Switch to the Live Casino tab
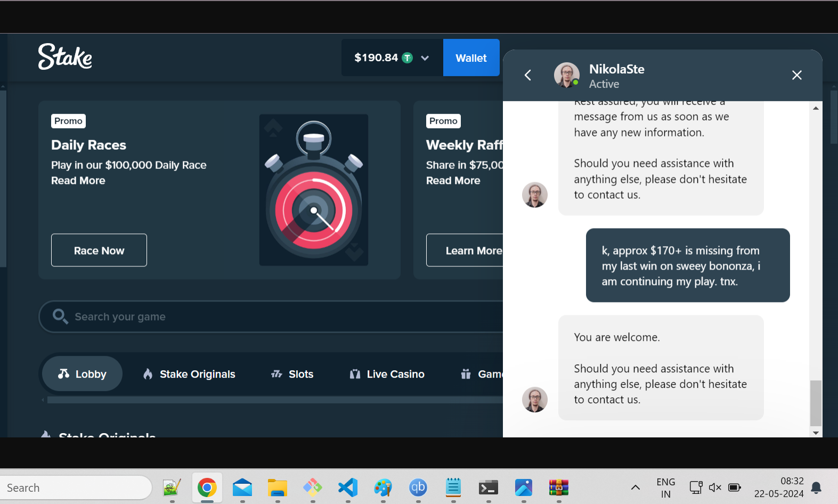Image resolution: width=838 pixels, height=504 pixels. pyautogui.click(x=387, y=374)
